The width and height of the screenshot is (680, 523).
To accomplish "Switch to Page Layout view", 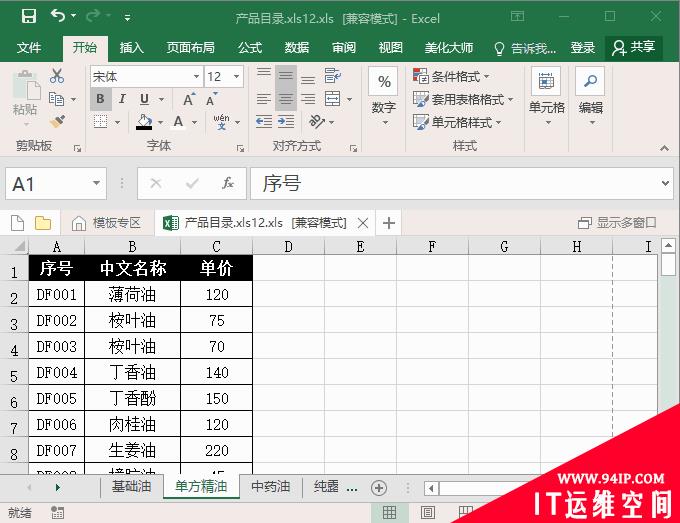I will pyautogui.click(x=427, y=513).
